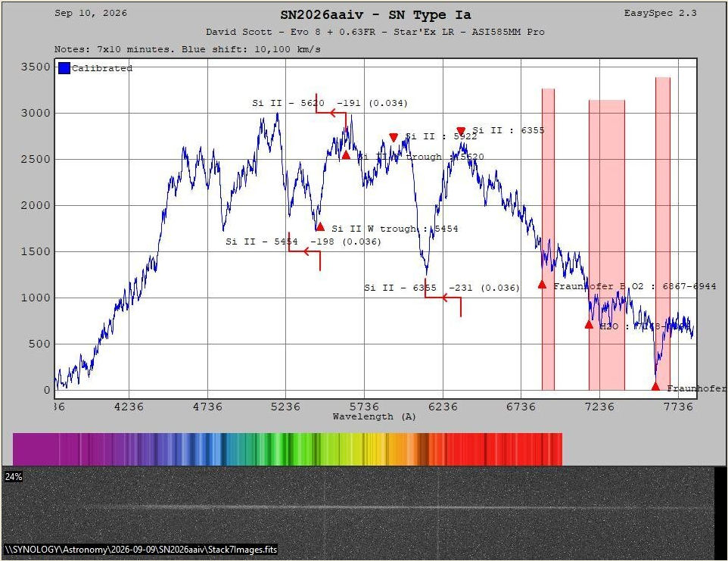The height and width of the screenshot is (561, 728).
Task: Select the Si II W trough 5454 triangle marker
Action: pos(320,226)
